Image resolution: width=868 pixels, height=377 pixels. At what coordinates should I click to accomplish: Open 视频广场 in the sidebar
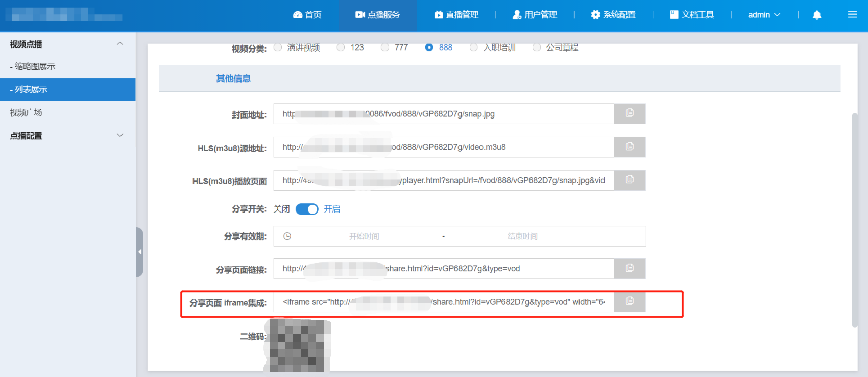(67, 112)
